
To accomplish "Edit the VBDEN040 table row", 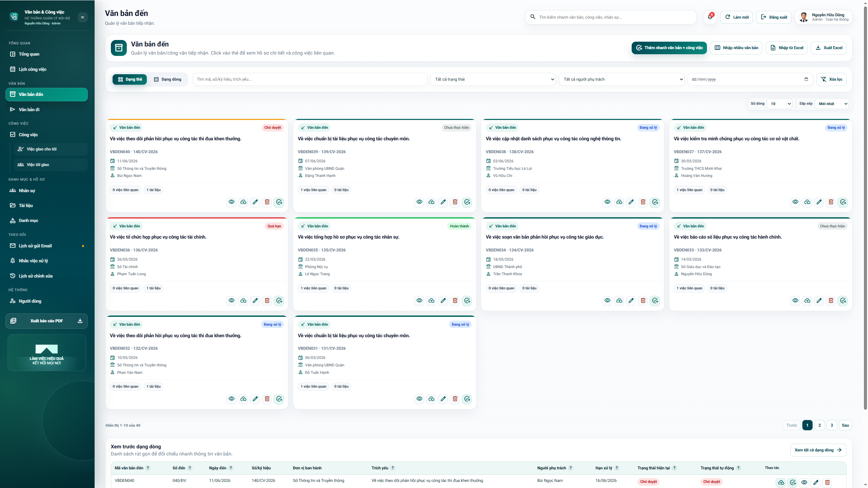I will (x=816, y=482).
